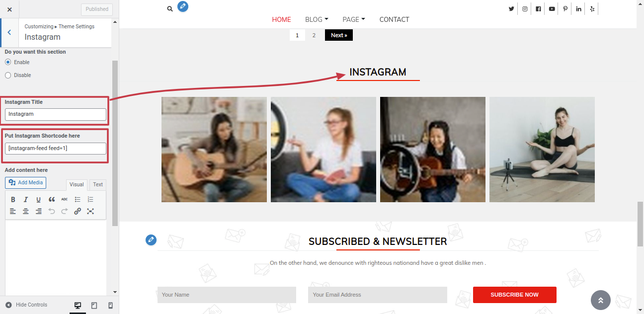The width and height of the screenshot is (644, 314).
Task: Expand the BLOG dropdown menu
Action: pos(317,19)
